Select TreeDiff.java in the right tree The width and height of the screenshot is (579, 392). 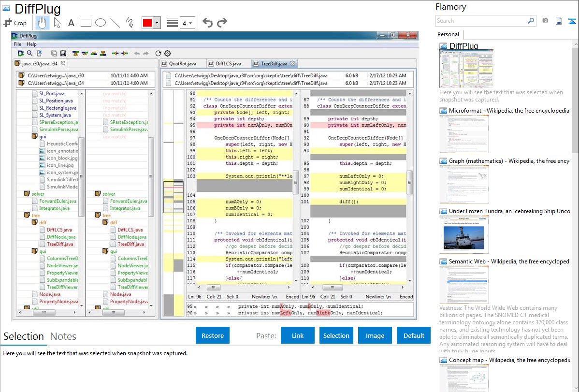(x=130, y=244)
